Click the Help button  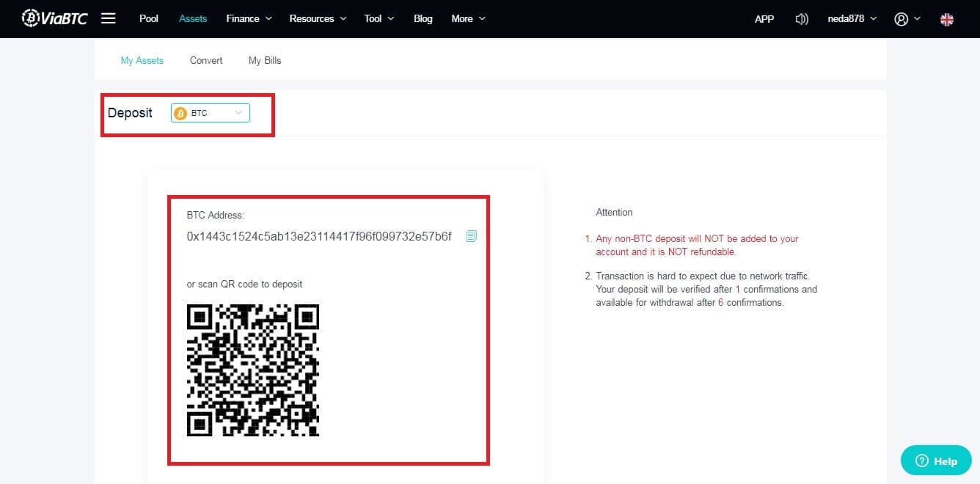coord(937,461)
